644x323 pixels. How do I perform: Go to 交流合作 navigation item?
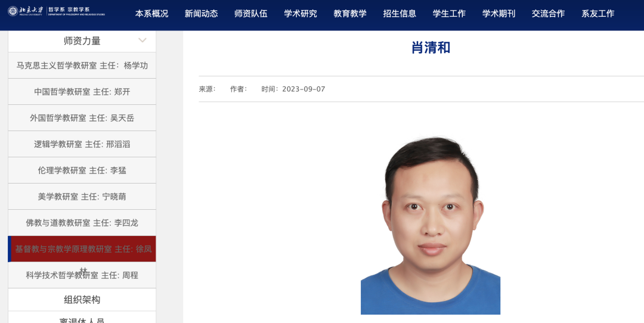pyautogui.click(x=548, y=14)
